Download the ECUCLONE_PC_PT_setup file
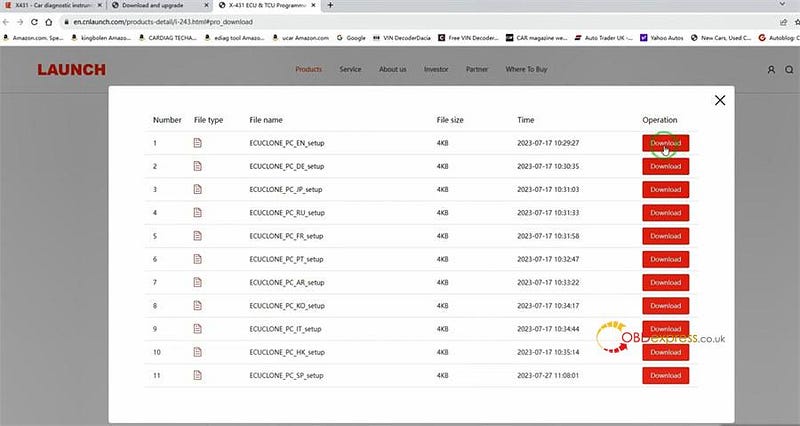800x426 pixels. click(x=665, y=259)
